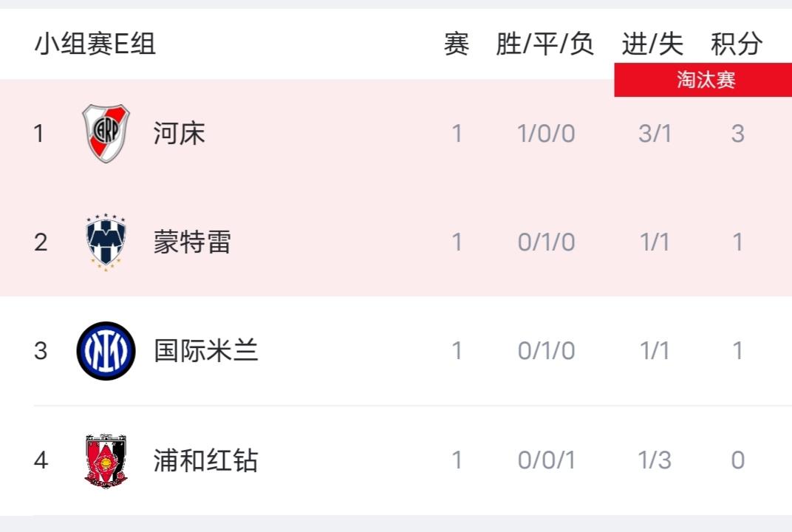Viewport: 792px width, 532px height.
Task: Open the 河床 team name
Action: tap(180, 134)
